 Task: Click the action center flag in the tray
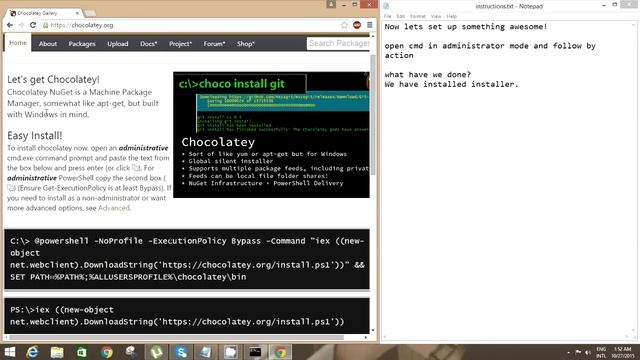(578, 352)
